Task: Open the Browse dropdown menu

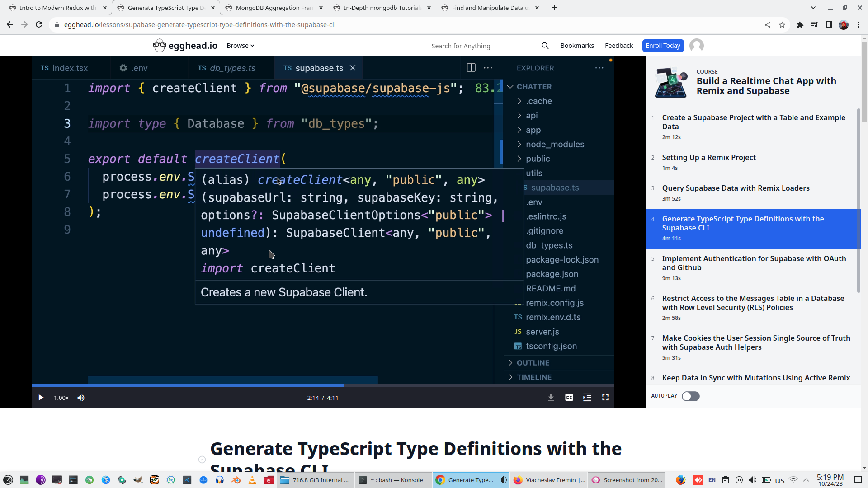Action: tap(240, 46)
